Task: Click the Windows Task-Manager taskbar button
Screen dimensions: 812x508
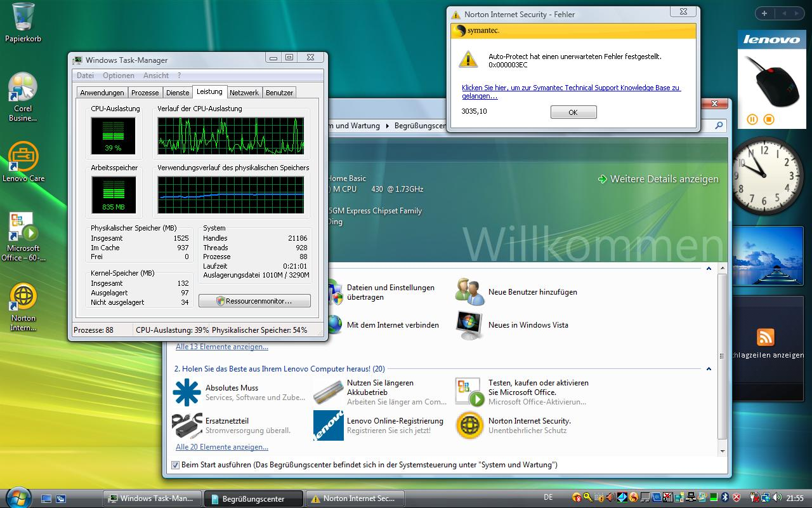Action: pos(152,498)
